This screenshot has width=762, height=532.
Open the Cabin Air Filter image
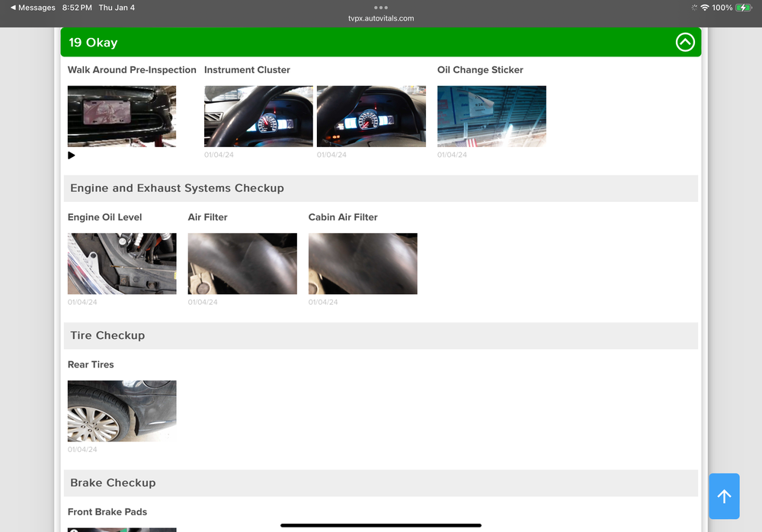363,264
